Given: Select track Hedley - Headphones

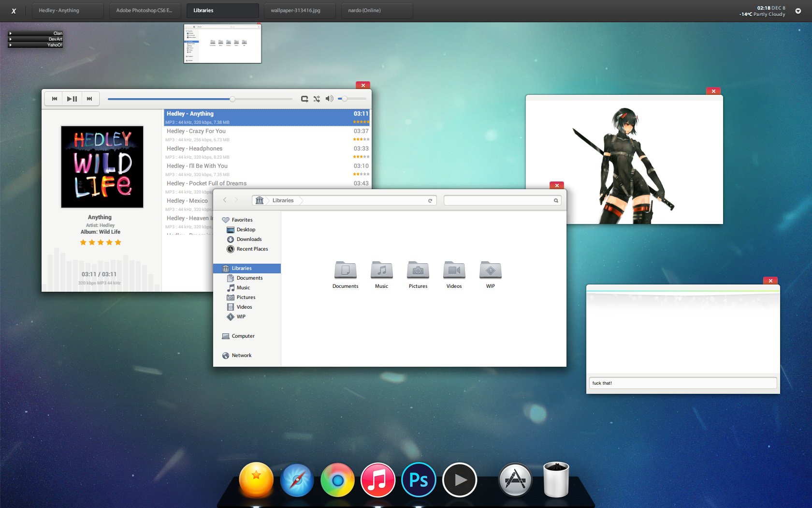Looking at the screenshot, I should pyautogui.click(x=267, y=152).
